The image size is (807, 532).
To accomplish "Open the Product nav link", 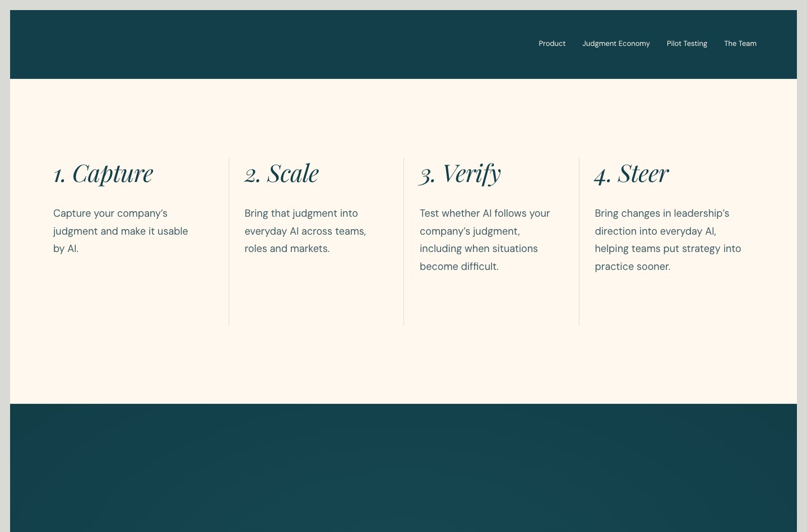I will point(552,43).
